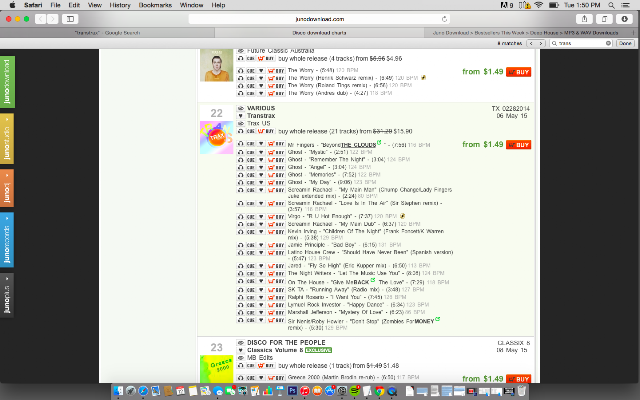Open THE CLOUDS highlighted ad link
Screen dimensions: 640x400
click(x=358, y=145)
